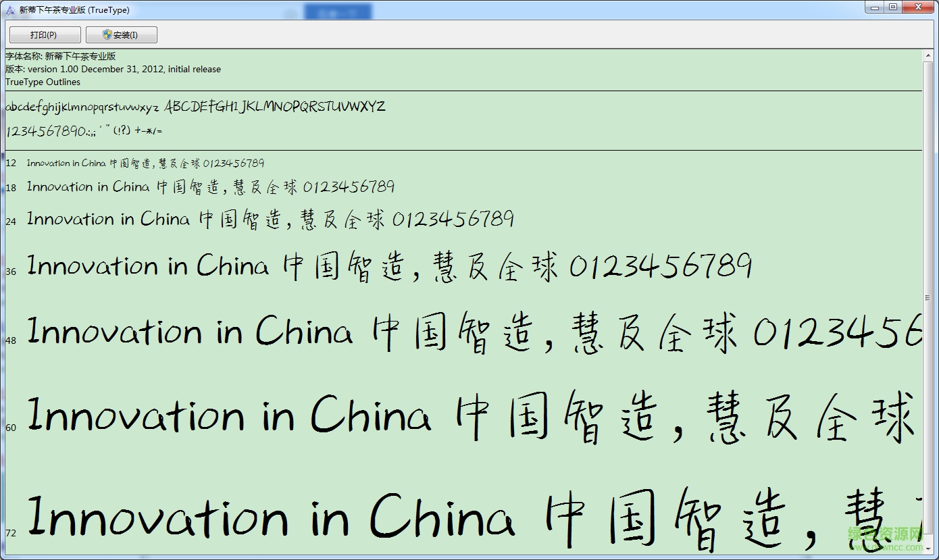Maximize the font preview window
This screenshot has height=560, width=939.
(893, 7)
